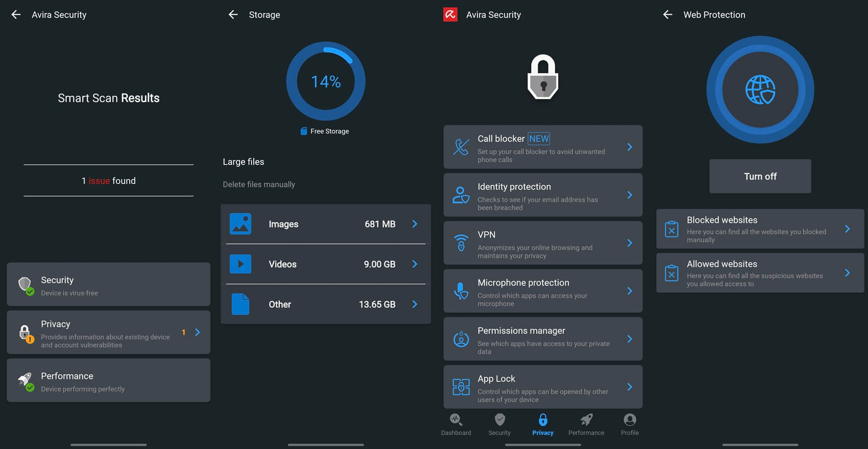Tap the '1 issue found' text

[x=109, y=181]
